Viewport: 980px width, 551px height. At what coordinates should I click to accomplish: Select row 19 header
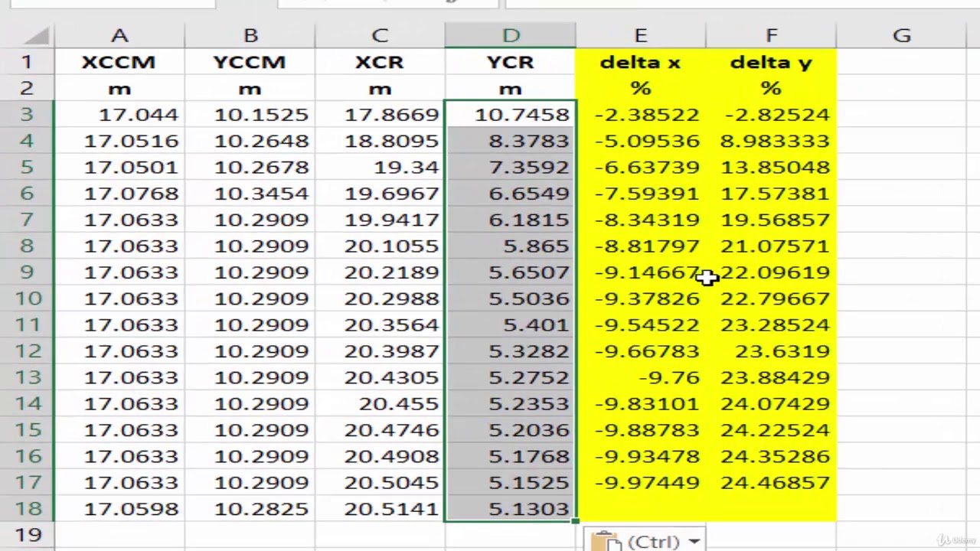(27, 535)
